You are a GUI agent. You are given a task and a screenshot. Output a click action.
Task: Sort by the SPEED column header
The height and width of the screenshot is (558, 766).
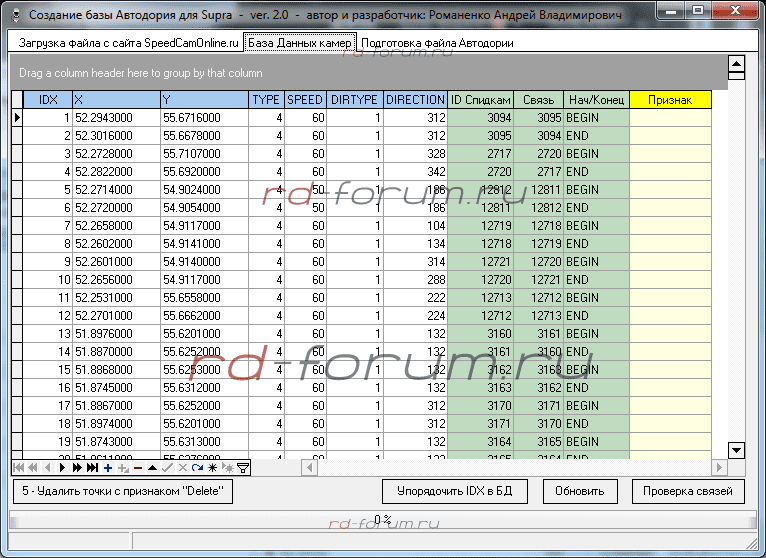pos(305,100)
